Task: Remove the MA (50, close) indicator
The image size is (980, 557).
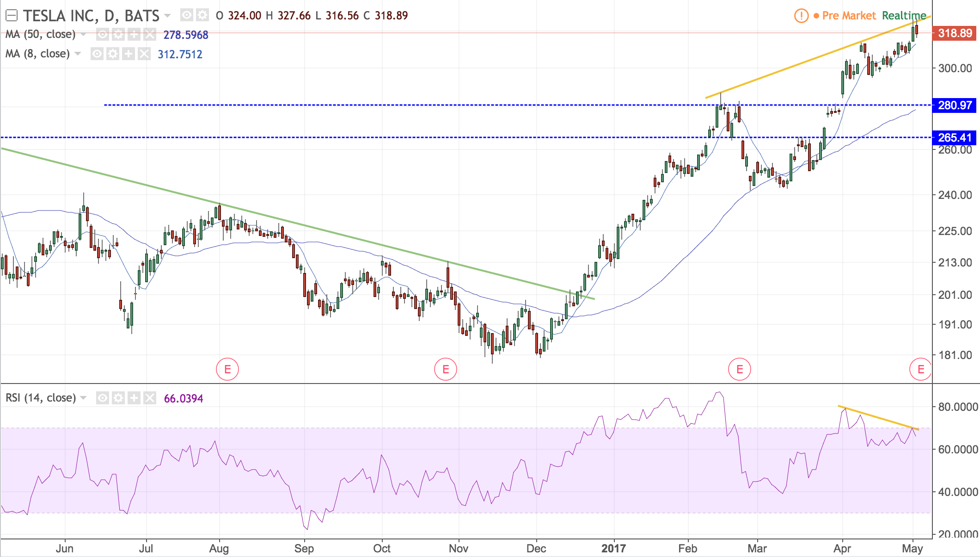Action: click(x=150, y=34)
